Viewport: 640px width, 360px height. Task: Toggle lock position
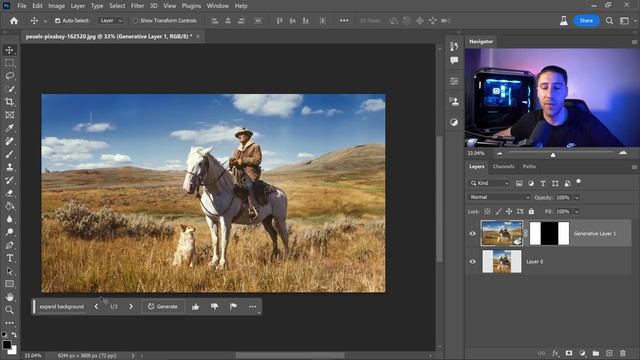pyautogui.click(x=509, y=211)
